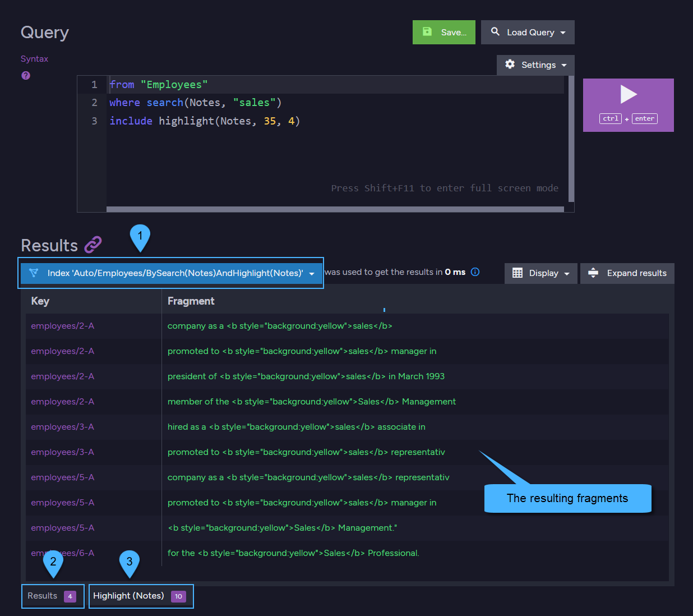
Task: Click the Save query button
Action: 443,32
